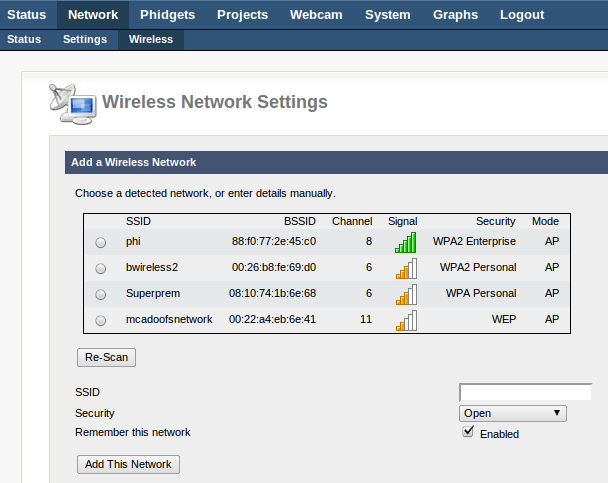Select mcadoofsnetwork radio button
The image size is (608, 483).
click(x=101, y=321)
